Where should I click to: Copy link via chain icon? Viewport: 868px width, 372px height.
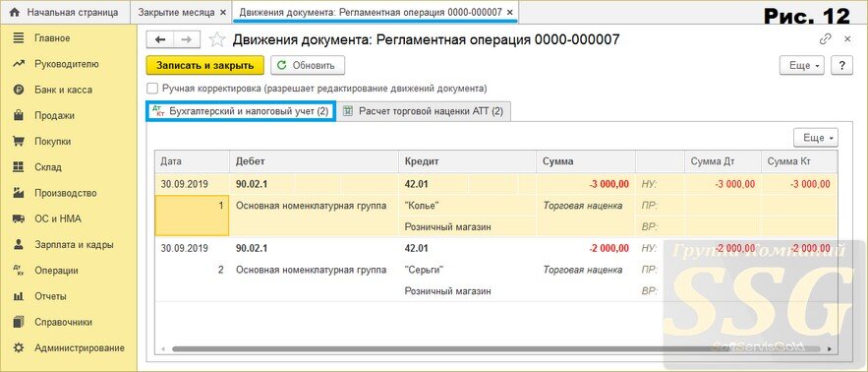pos(826,38)
